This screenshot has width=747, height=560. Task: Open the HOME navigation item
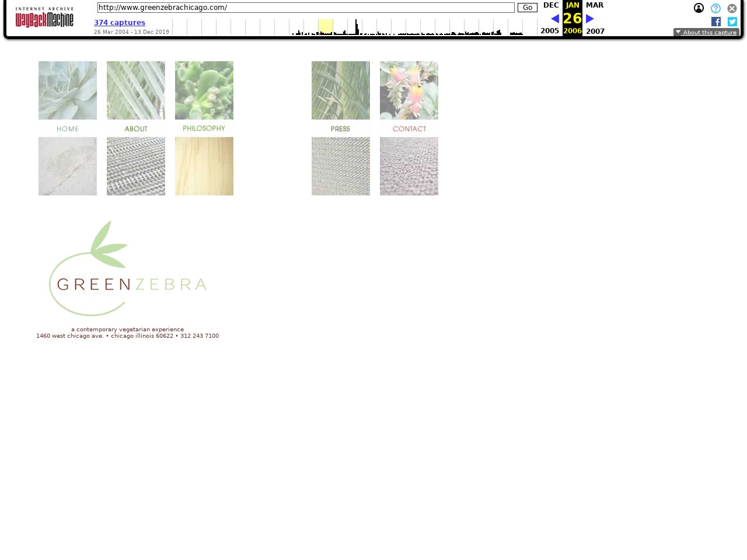coord(68,128)
